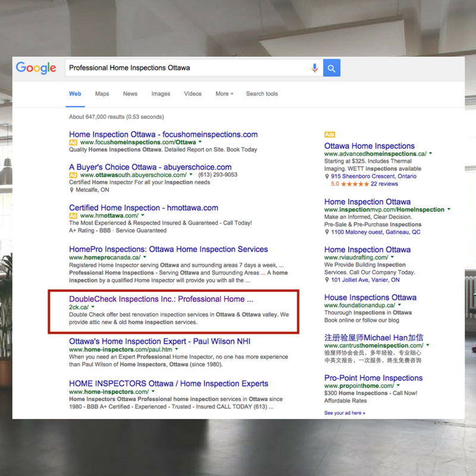Screen dimensions: 476x476
Task: Expand the More dropdown in search tabs
Action: point(224,94)
